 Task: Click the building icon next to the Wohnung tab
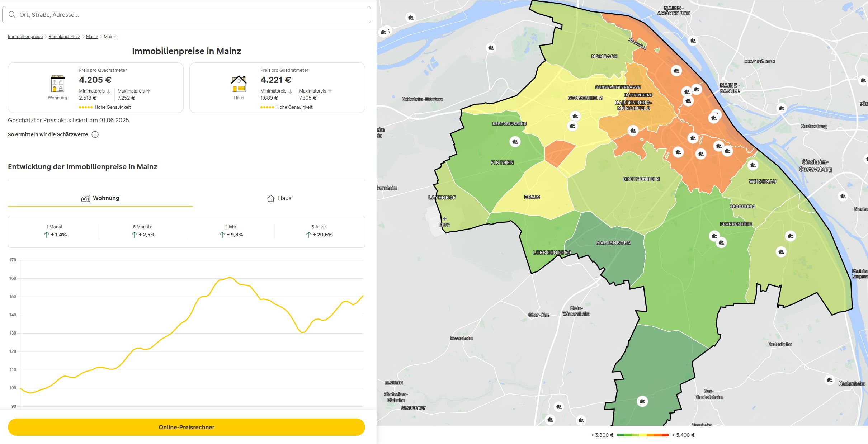[x=85, y=198]
